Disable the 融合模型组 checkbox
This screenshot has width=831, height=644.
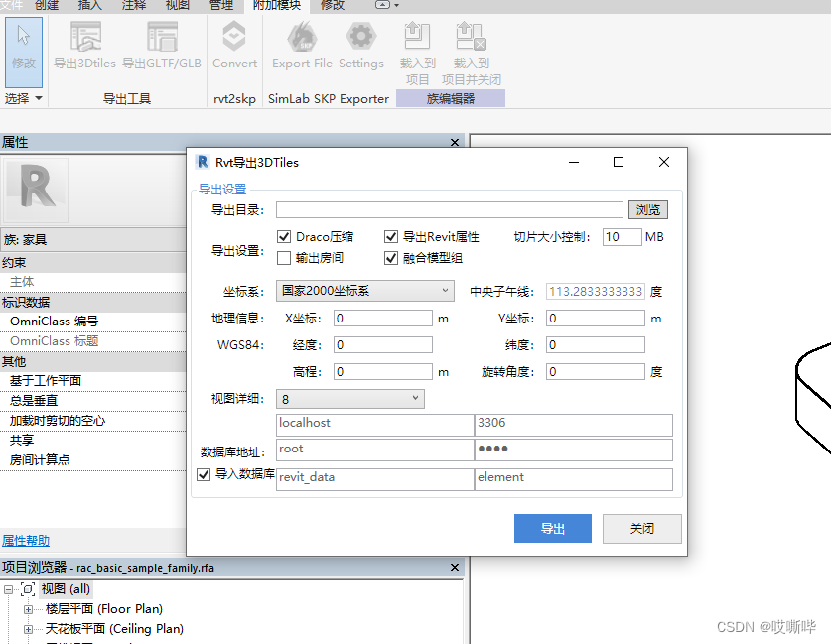click(x=392, y=259)
